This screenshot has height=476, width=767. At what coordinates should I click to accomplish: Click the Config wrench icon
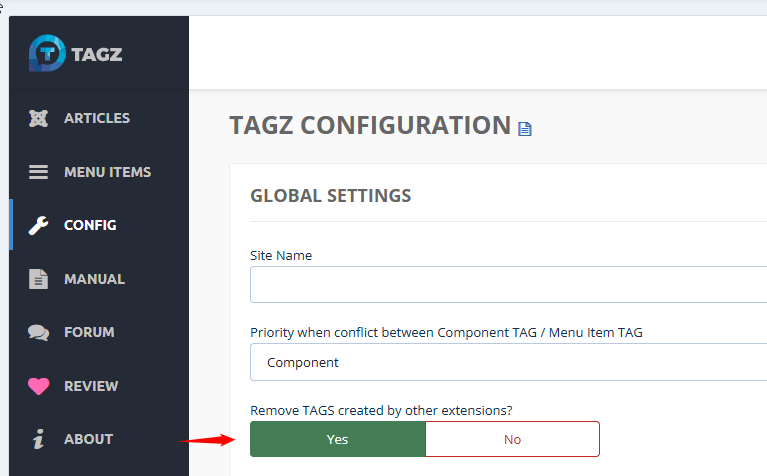pos(39,225)
